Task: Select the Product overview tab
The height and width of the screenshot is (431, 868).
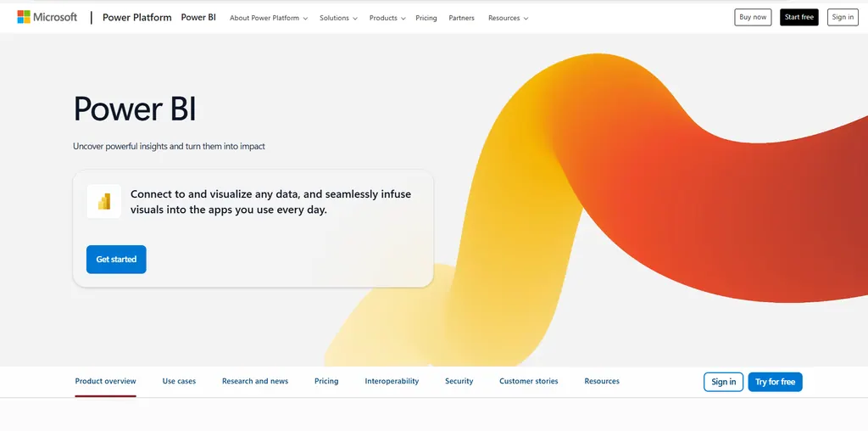Action: pyautogui.click(x=106, y=382)
